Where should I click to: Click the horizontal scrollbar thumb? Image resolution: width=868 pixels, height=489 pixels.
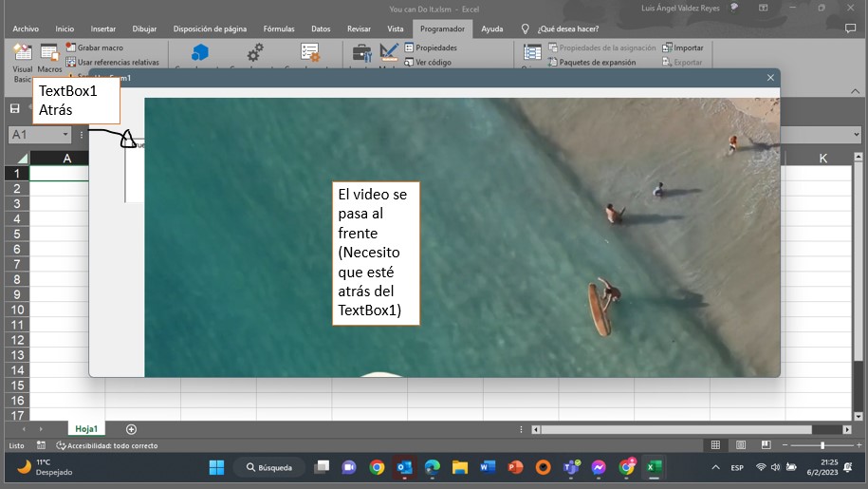[x=676, y=429]
